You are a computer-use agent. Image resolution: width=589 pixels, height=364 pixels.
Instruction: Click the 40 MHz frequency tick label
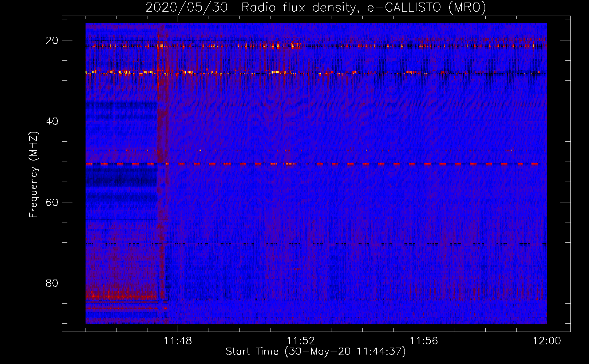coord(52,121)
